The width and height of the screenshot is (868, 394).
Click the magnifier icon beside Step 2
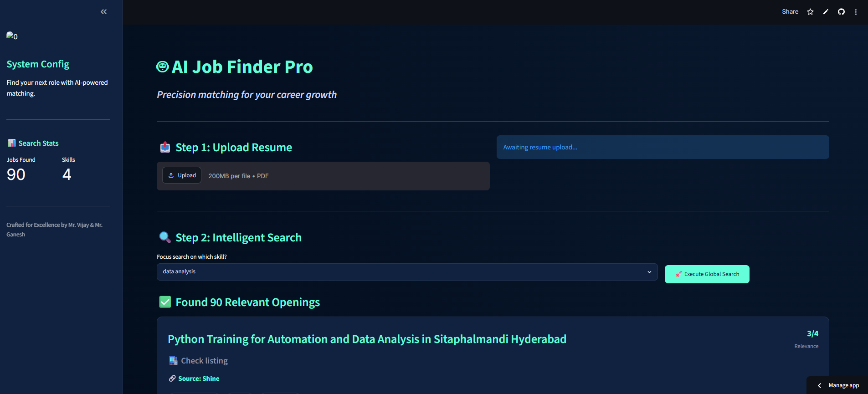(165, 237)
